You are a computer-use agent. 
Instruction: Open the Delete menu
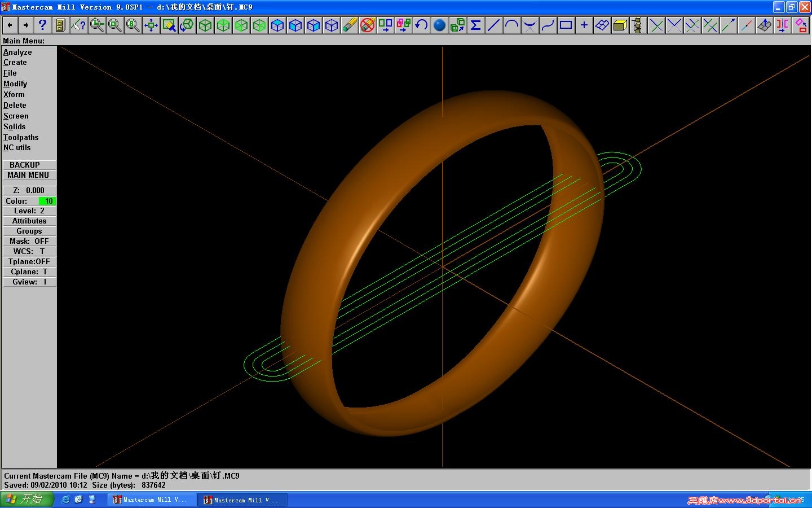15,106
